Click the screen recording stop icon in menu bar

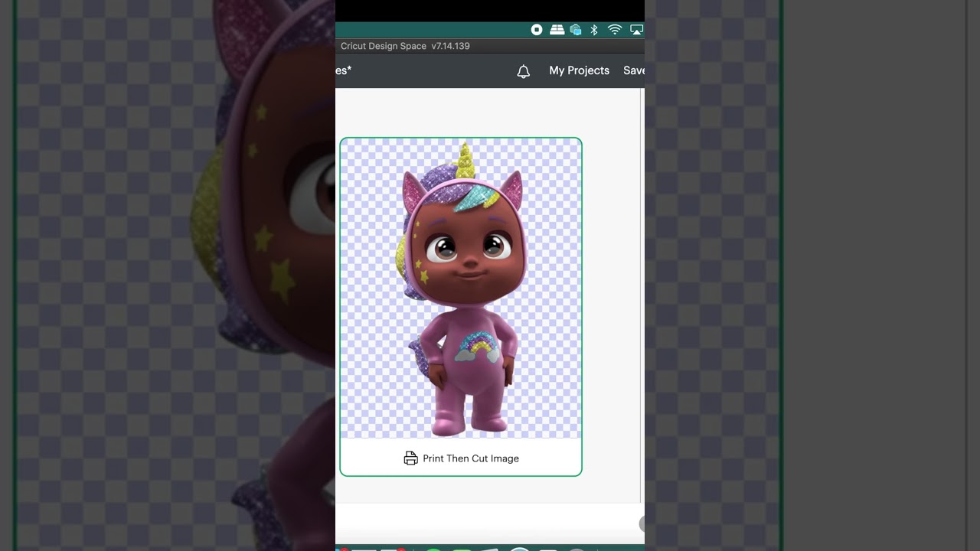pos(537,30)
